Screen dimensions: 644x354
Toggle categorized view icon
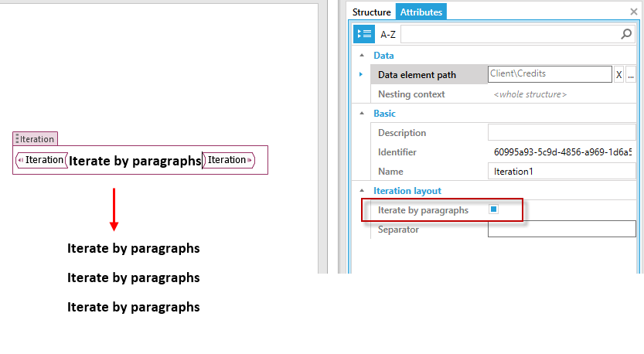point(364,34)
